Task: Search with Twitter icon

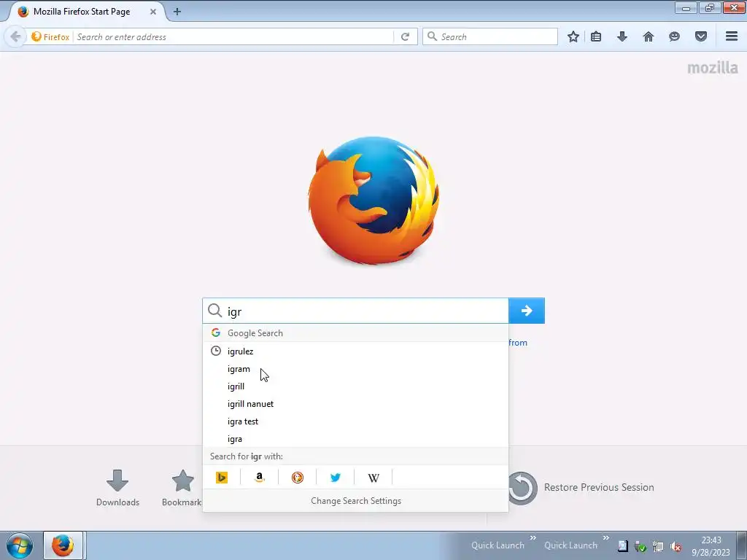Action: tap(336, 477)
